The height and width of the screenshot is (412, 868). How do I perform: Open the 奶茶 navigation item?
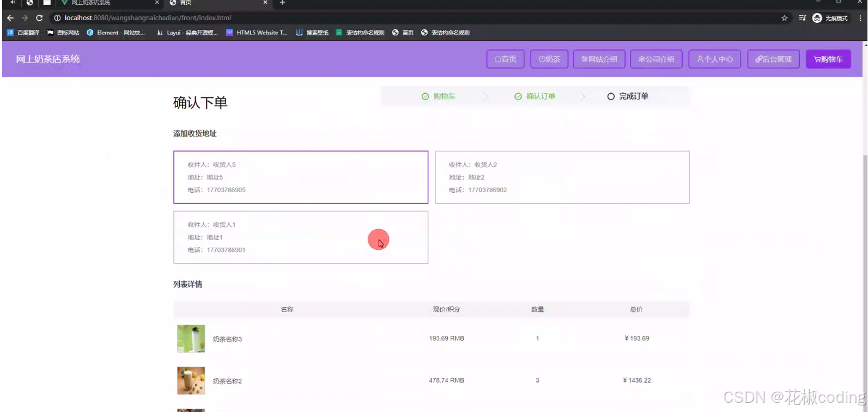tap(549, 59)
